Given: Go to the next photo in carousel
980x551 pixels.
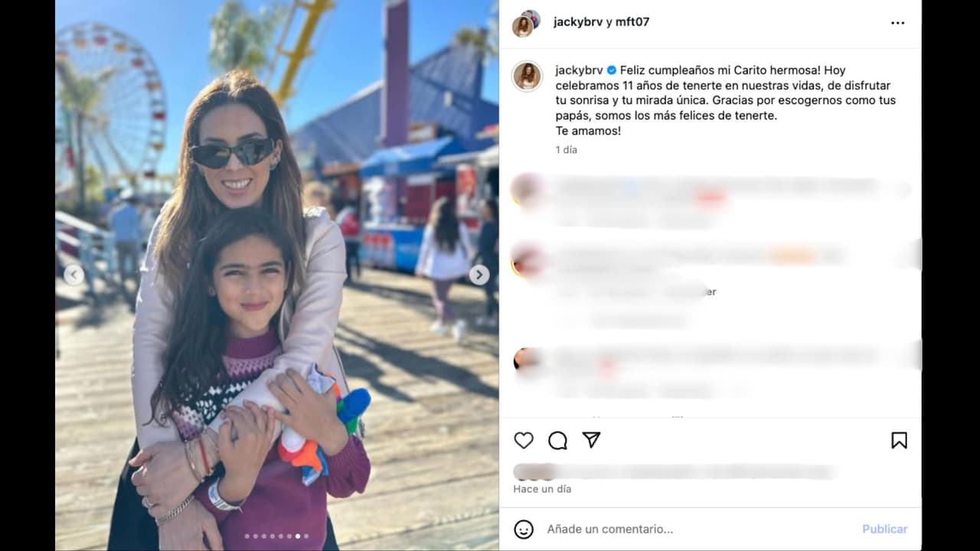Looking at the screenshot, I should pyautogui.click(x=479, y=275).
